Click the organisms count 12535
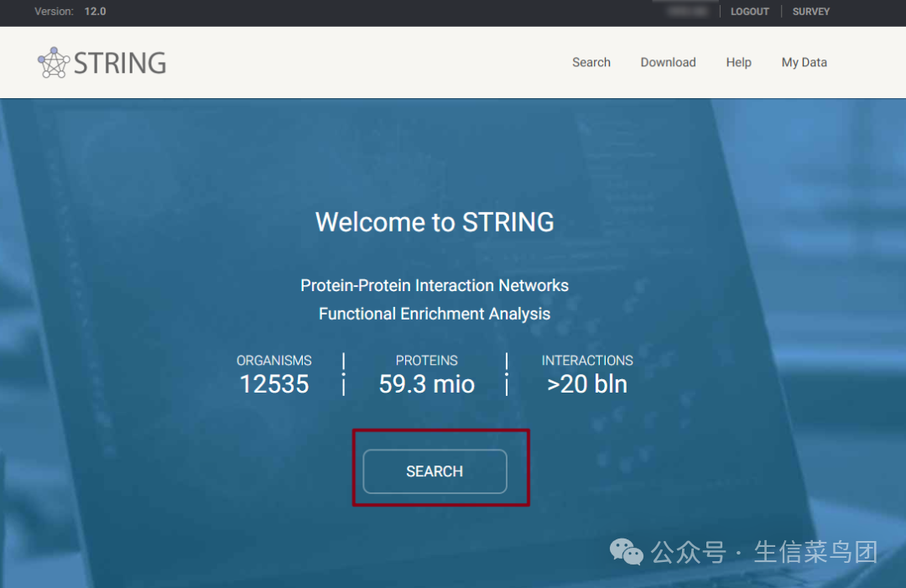Image resolution: width=906 pixels, height=588 pixels. (x=274, y=384)
